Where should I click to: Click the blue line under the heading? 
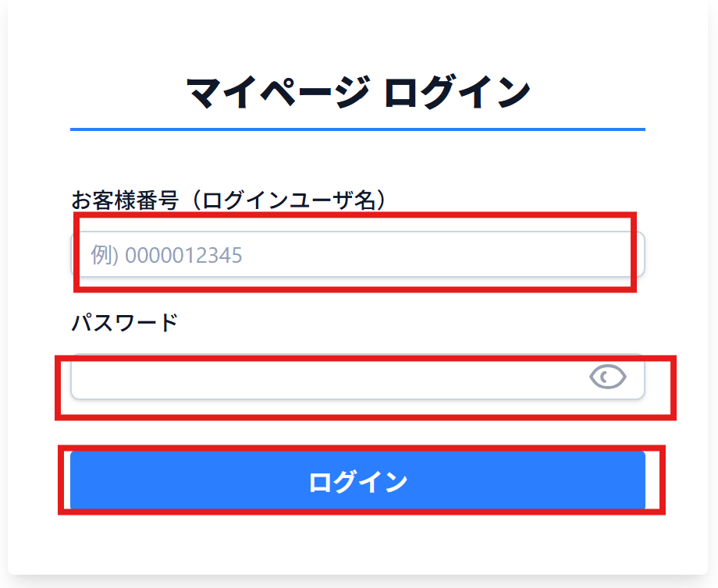(x=357, y=129)
